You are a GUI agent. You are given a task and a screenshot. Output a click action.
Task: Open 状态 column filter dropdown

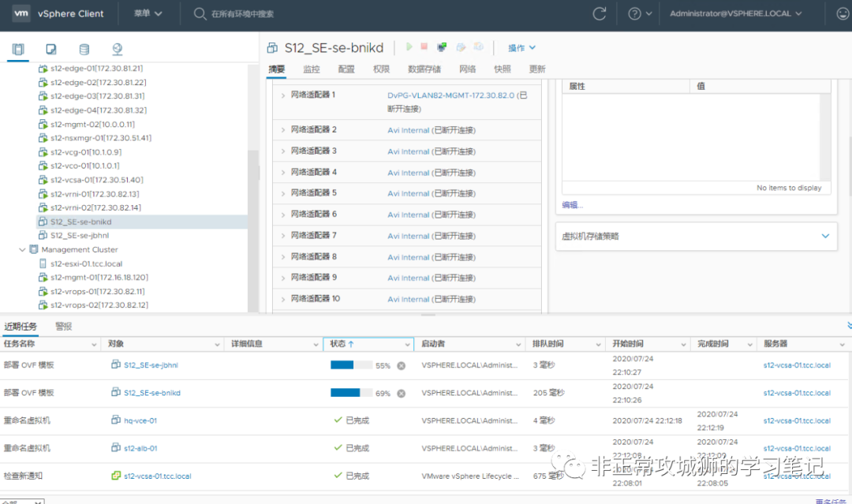(x=408, y=345)
